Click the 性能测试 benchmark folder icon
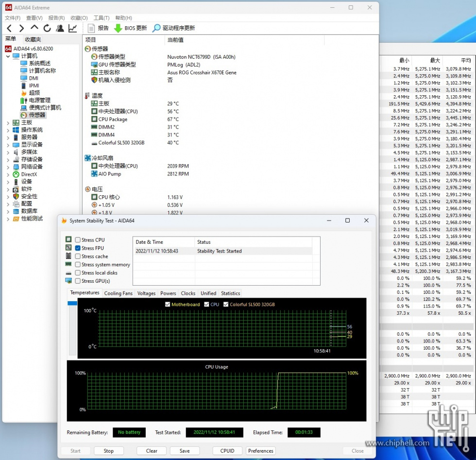The width and height of the screenshot is (476, 460). [x=16, y=219]
